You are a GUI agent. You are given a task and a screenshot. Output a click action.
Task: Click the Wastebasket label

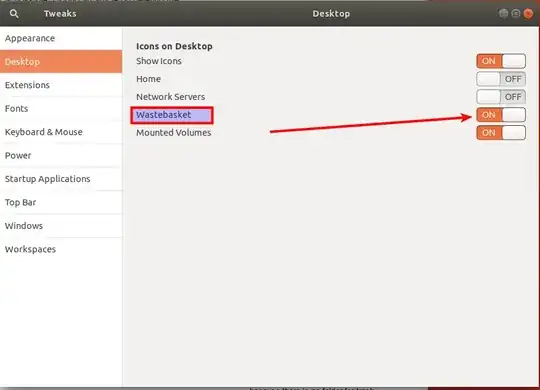(x=164, y=115)
